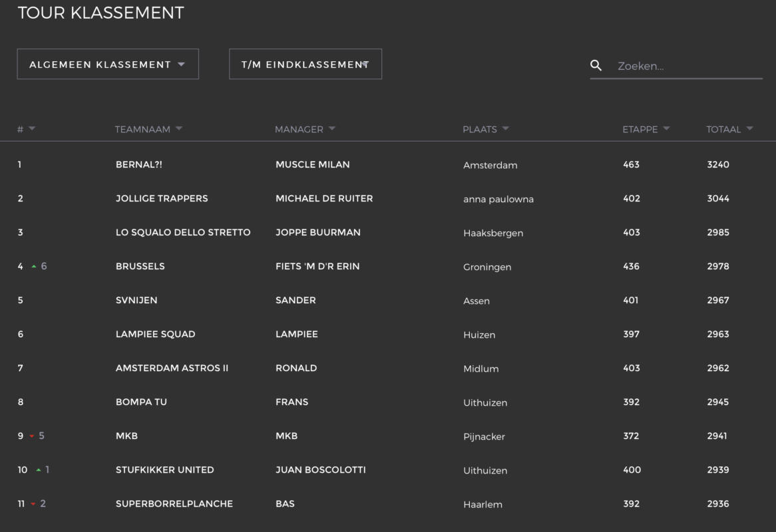Click the Tour Klassement heading

click(x=101, y=13)
